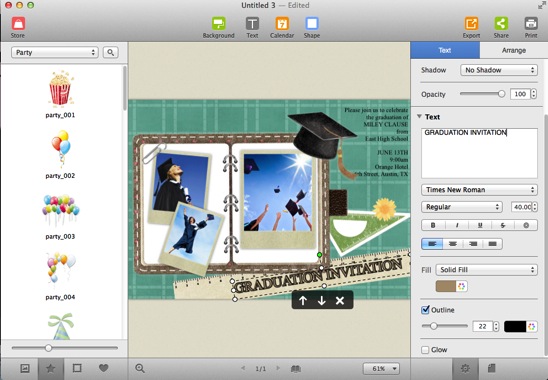Delete object using the X button
Viewport: 548px width, 380px height.
tap(340, 301)
